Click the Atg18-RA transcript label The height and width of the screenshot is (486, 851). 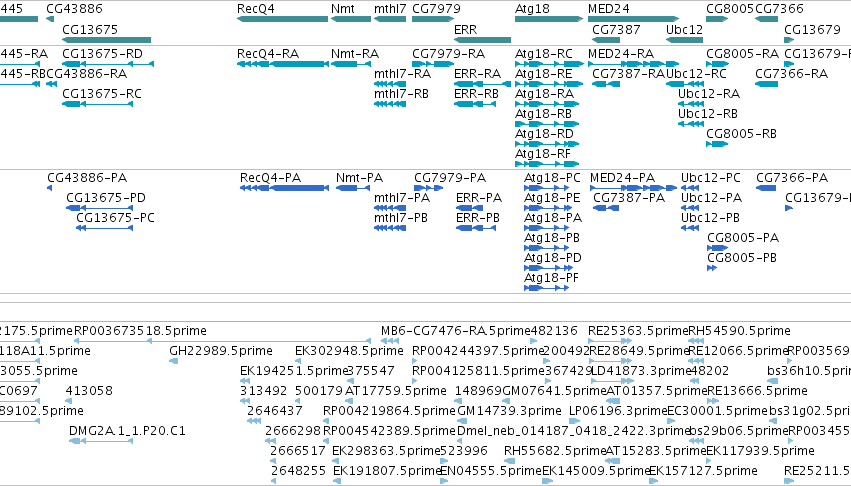(544, 93)
